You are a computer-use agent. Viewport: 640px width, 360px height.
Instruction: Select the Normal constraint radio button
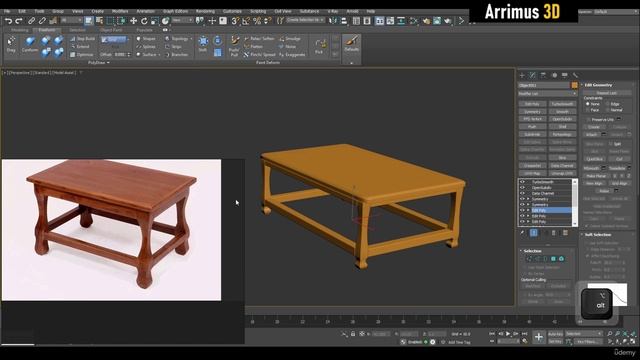pos(608,110)
